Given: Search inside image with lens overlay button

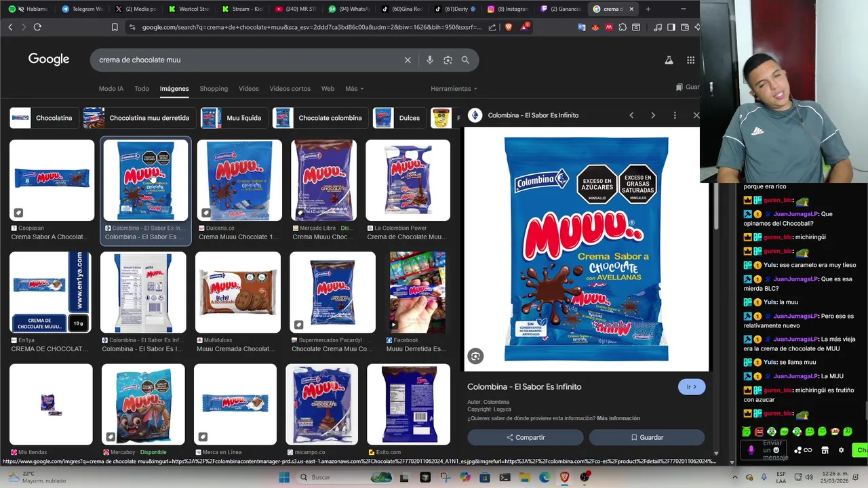Looking at the screenshot, I should tap(475, 356).
